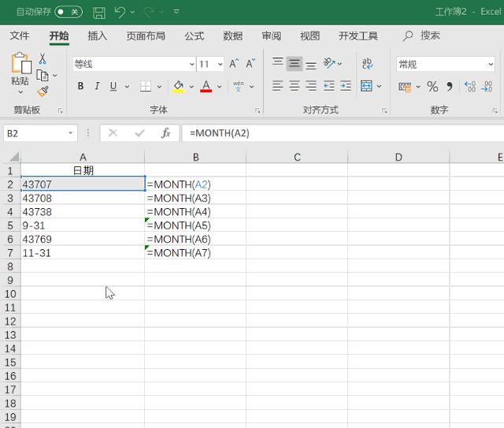Open the font name 等线 dropdown
The image size is (504, 428).
(192, 65)
